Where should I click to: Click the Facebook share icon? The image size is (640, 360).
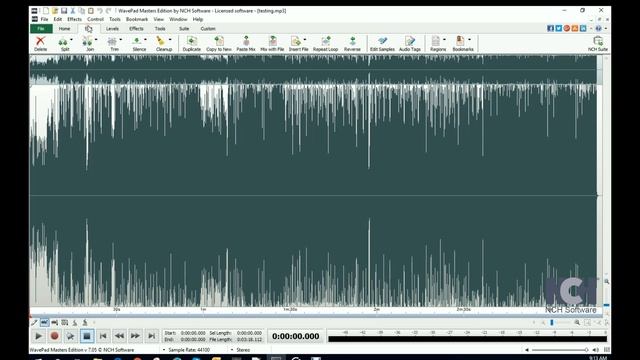point(551,28)
